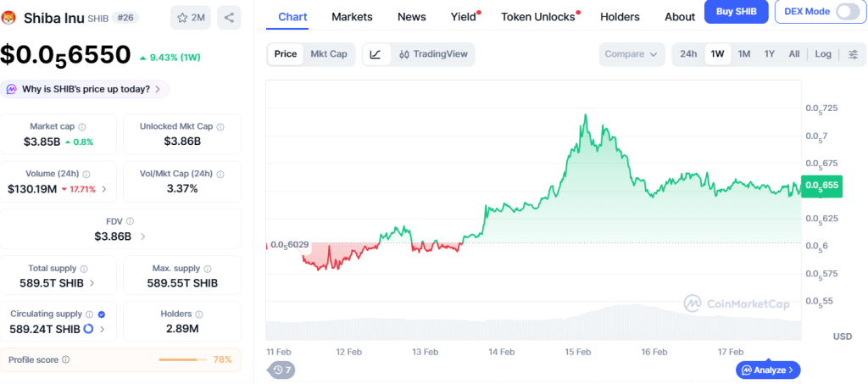Open the Holders tab

(620, 17)
